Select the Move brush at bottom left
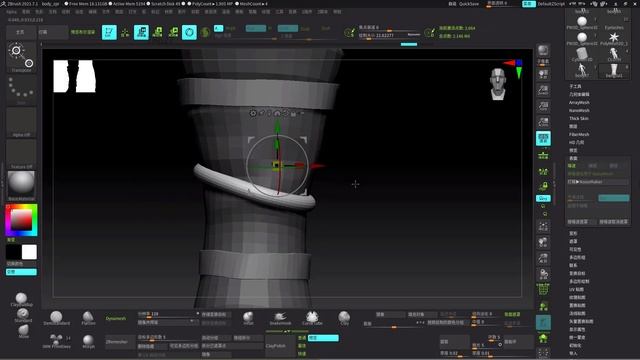 24,331
